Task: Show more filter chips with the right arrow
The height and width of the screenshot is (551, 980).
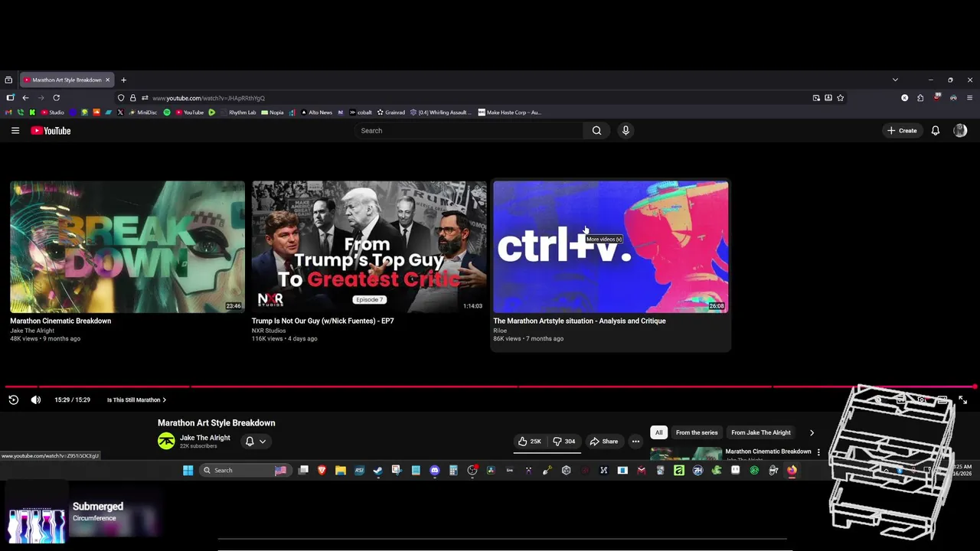Action: click(812, 432)
